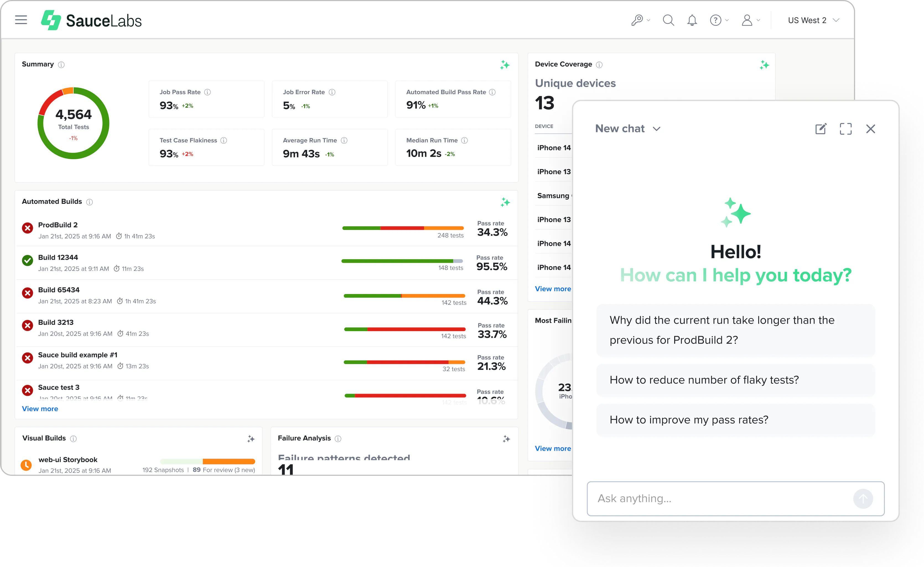Image resolution: width=924 pixels, height=567 pixels.
Task: Click the Test Case Flakiness info icon
Action: [224, 140]
